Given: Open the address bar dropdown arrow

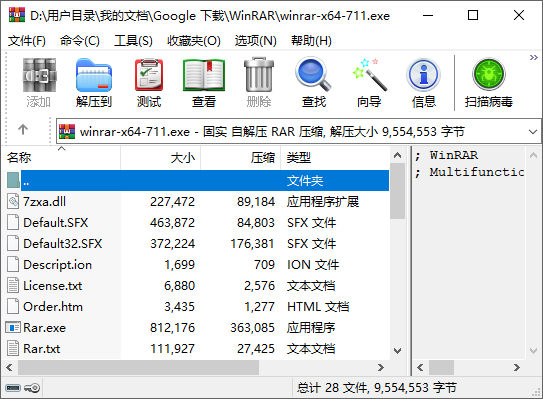Looking at the screenshot, I should click(x=533, y=132).
